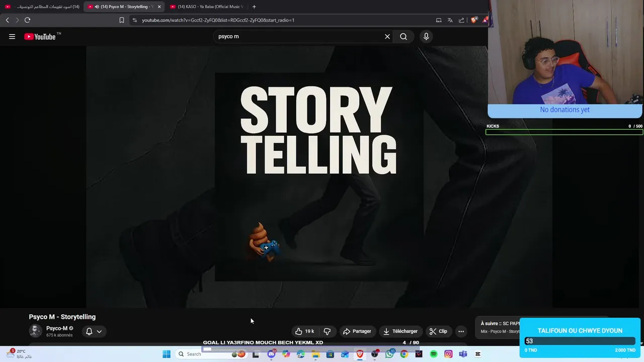Bookmark this page with the bookmark icon
Screen dimensions: 644x362
[x=122, y=20]
